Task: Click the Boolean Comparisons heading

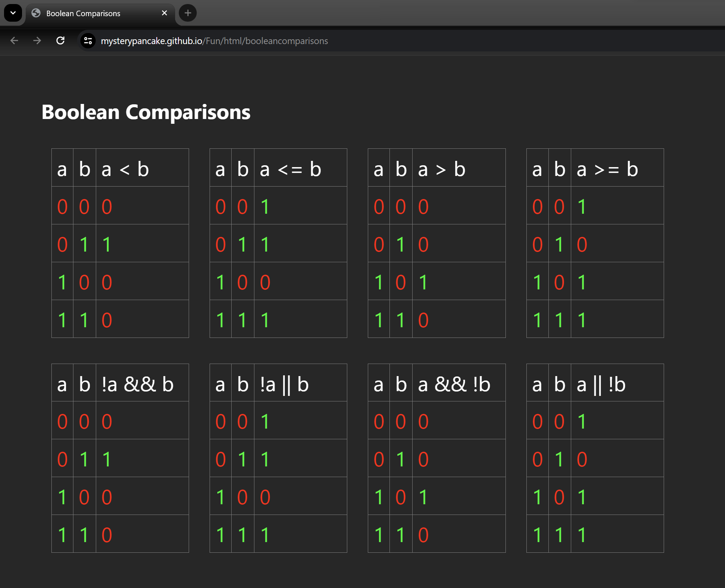Action: pyautogui.click(x=146, y=112)
